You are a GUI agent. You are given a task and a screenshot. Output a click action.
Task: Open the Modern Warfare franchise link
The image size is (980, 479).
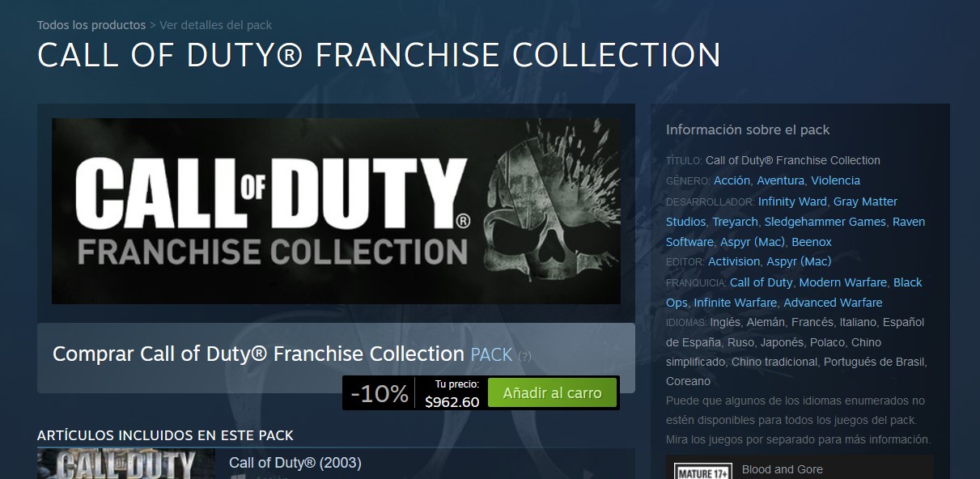[842, 282]
